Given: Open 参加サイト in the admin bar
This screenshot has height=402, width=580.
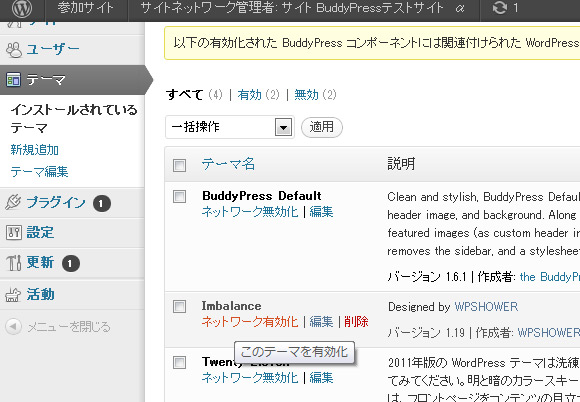Looking at the screenshot, I should [85, 8].
